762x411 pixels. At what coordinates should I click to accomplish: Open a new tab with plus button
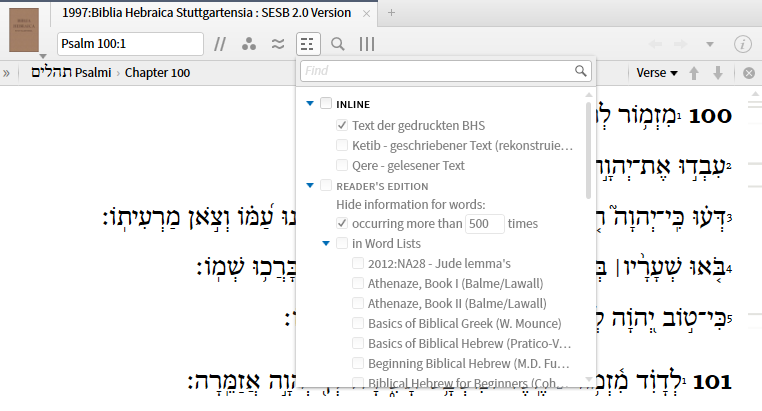(391, 13)
